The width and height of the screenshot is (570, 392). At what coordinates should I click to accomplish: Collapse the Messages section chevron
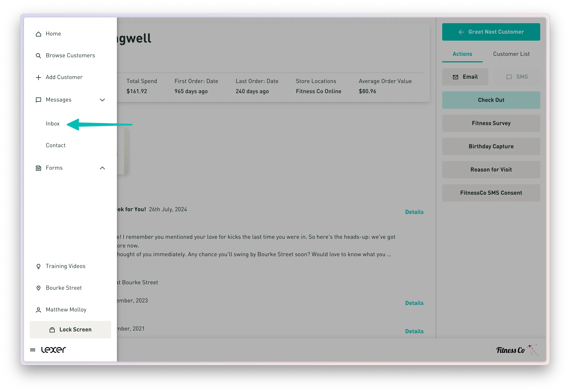[x=102, y=100]
